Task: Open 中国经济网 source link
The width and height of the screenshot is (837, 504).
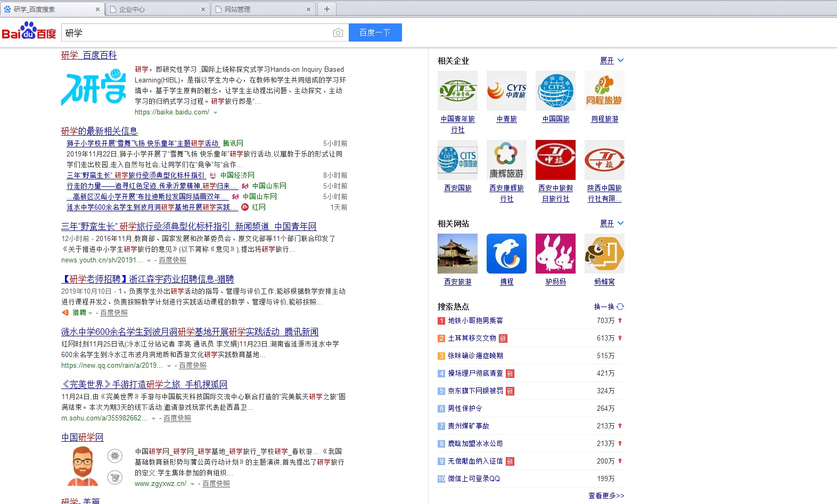Action: [237, 175]
